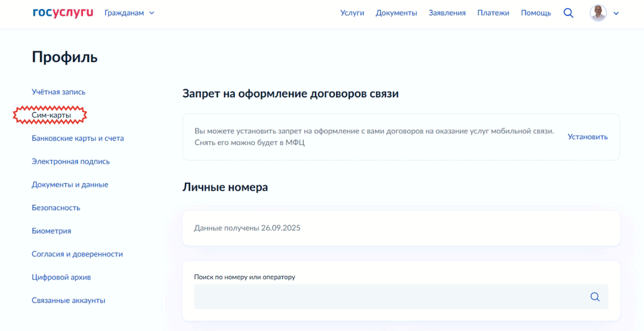This screenshot has height=331, width=644.
Task: Click the госуслуги logo
Action: (62, 13)
